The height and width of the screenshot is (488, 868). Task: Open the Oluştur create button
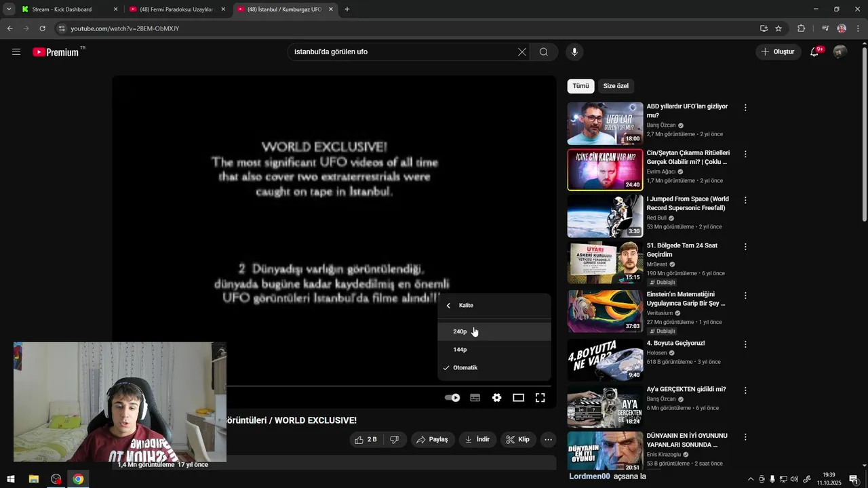pos(778,52)
